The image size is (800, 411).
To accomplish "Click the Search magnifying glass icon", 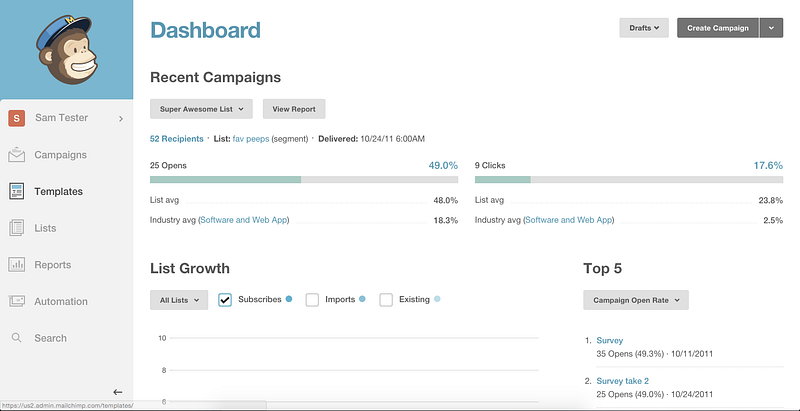I will point(17,338).
